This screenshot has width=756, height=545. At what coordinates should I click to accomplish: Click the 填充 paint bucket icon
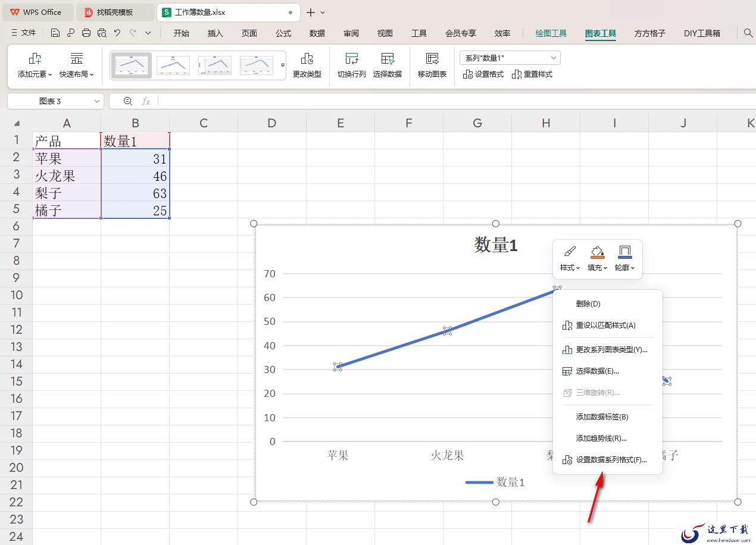(597, 252)
